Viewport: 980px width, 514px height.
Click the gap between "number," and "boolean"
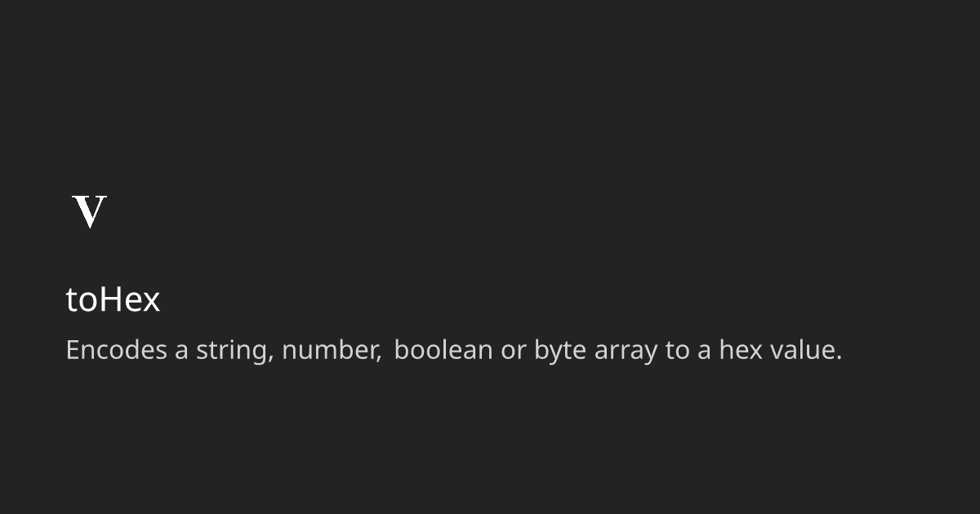pyautogui.click(x=388, y=351)
